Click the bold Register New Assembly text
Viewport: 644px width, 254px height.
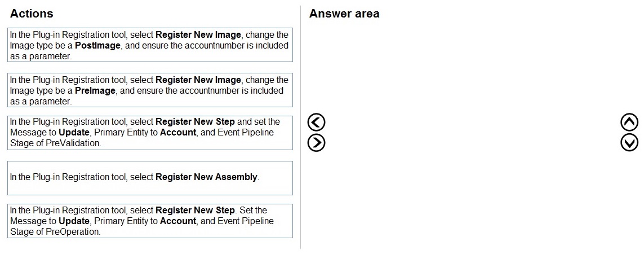(206, 177)
